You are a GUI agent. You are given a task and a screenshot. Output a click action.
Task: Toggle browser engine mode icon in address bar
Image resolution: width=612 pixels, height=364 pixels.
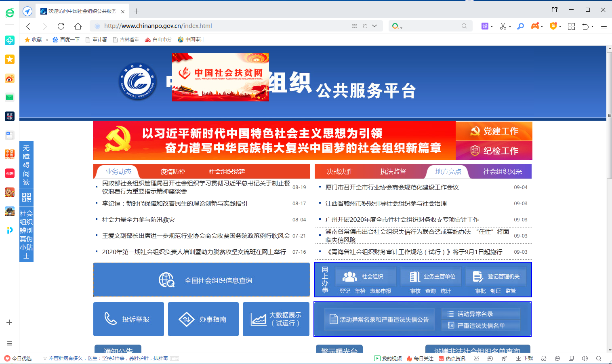point(365,26)
